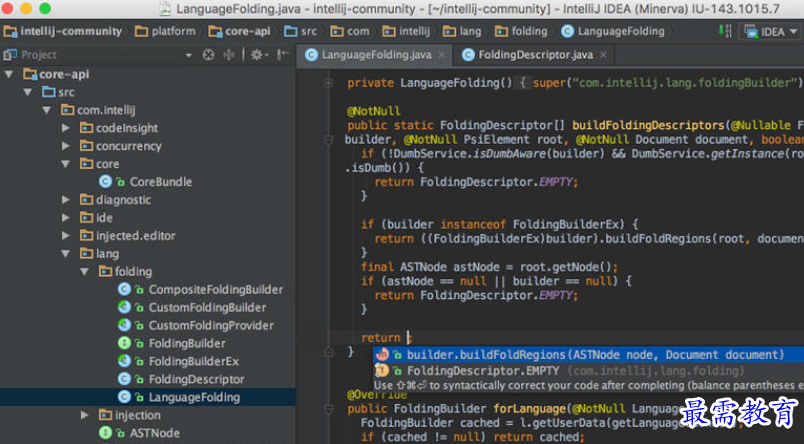804x444 pixels.
Task: Collapse the folding package
Action: click(x=85, y=272)
